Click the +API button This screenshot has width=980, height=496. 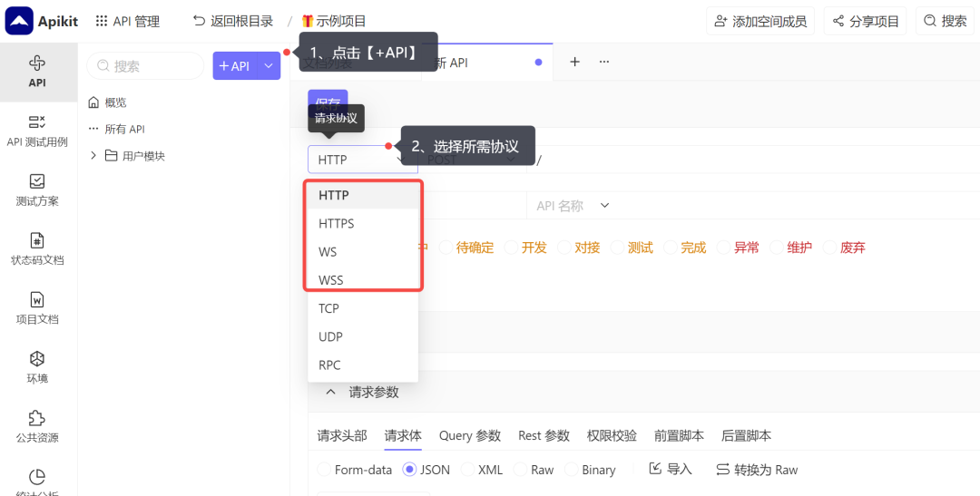point(234,65)
